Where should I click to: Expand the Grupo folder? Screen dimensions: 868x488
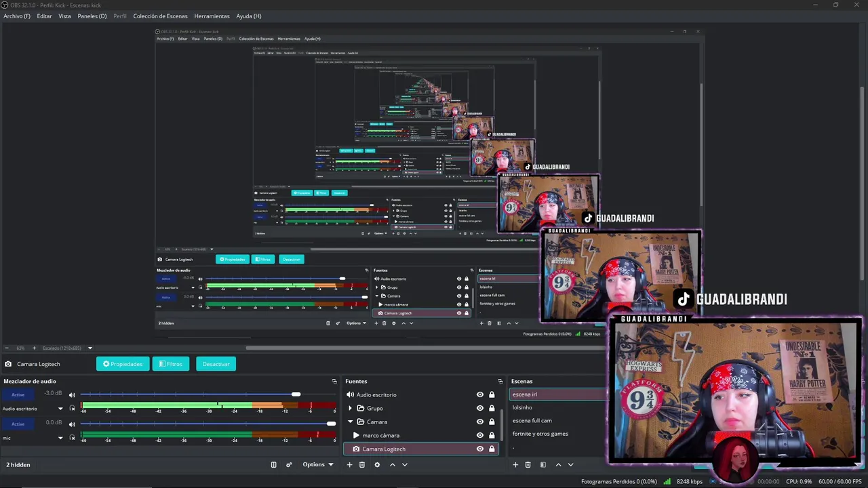pyautogui.click(x=351, y=408)
